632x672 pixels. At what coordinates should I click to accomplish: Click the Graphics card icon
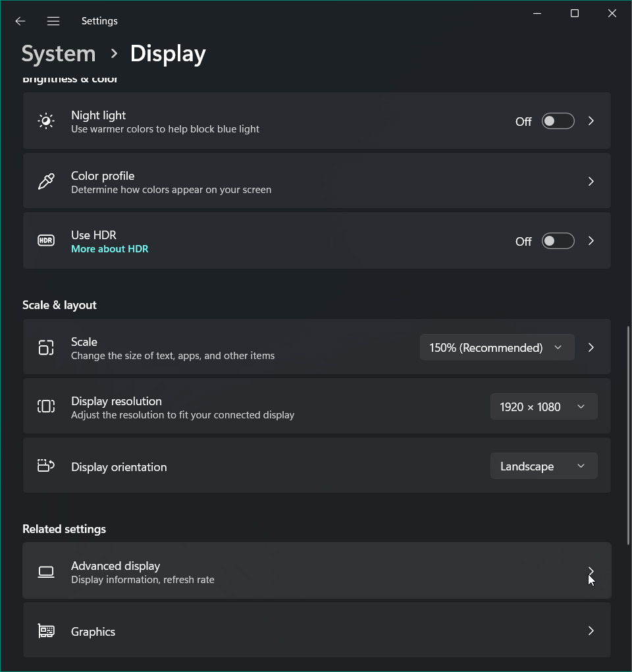click(x=45, y=630)
